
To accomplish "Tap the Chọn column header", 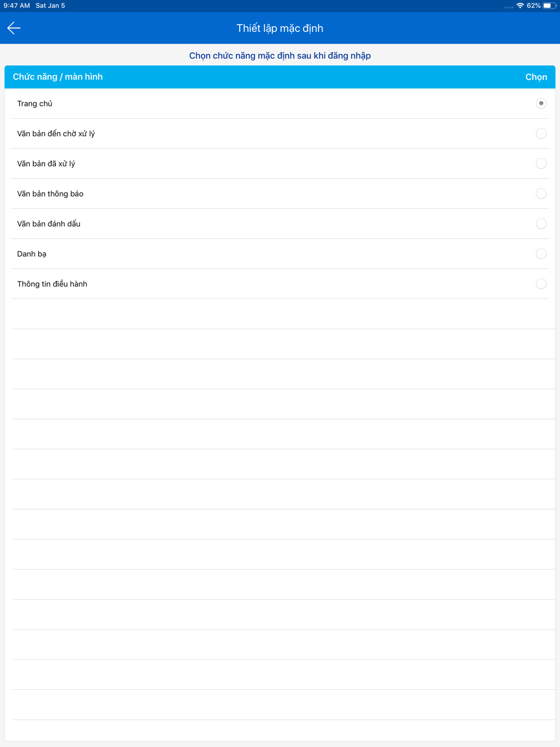I will click(536, 77).
